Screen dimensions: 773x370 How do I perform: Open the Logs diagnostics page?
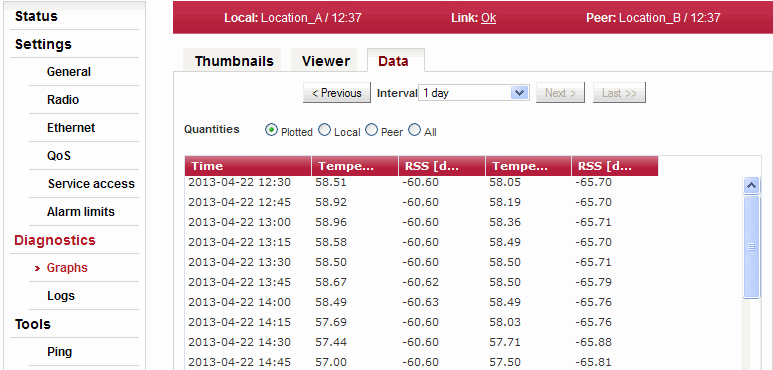(x=61, y=296)
